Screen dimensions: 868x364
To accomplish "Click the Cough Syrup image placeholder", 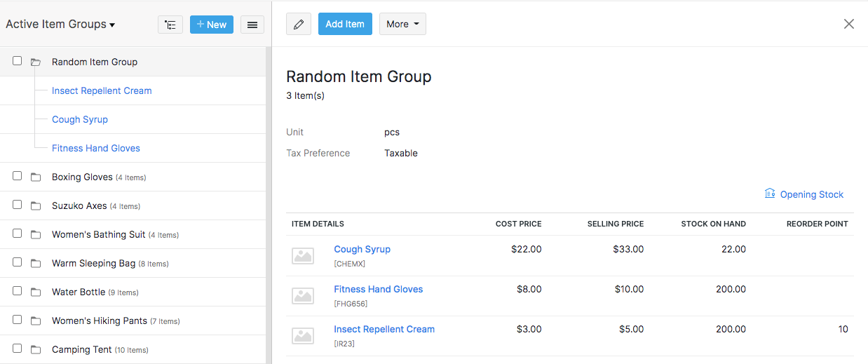I will [x=303, y=255].
